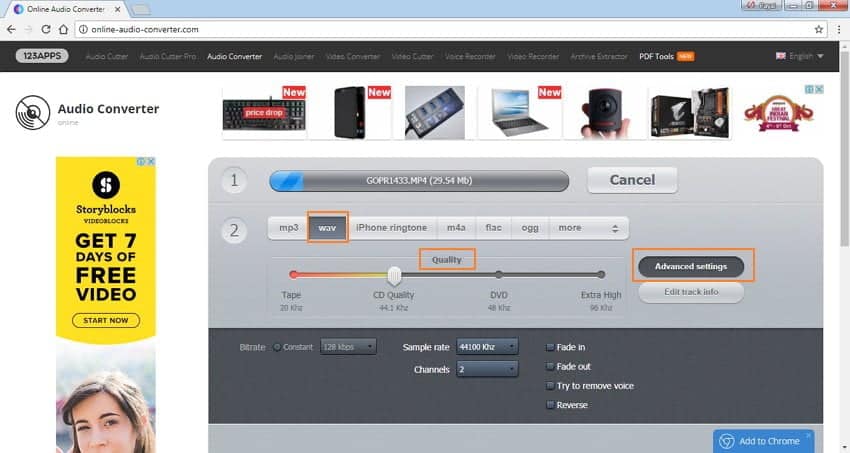This screenshot has width=850, height=453.
Task: Open the black phone case ad thumbnail
Action: (x=350, y=112)
